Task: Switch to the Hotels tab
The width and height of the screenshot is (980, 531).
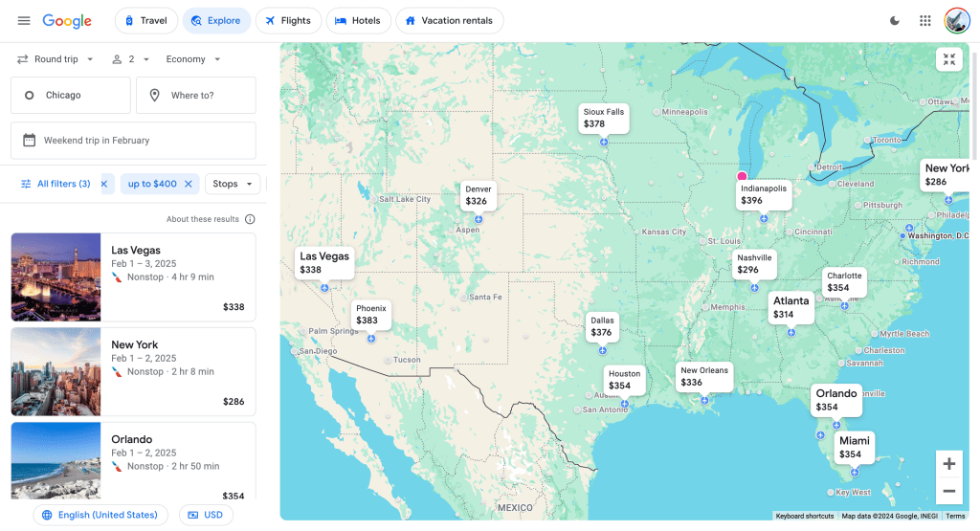Action: (x=357, y=20)
